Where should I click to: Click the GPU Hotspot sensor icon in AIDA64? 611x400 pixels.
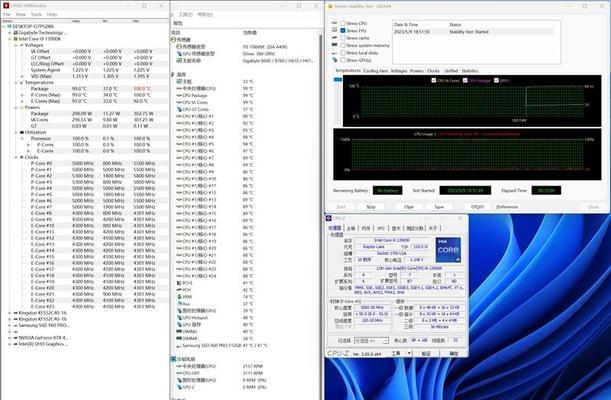(x=179, y=318)
